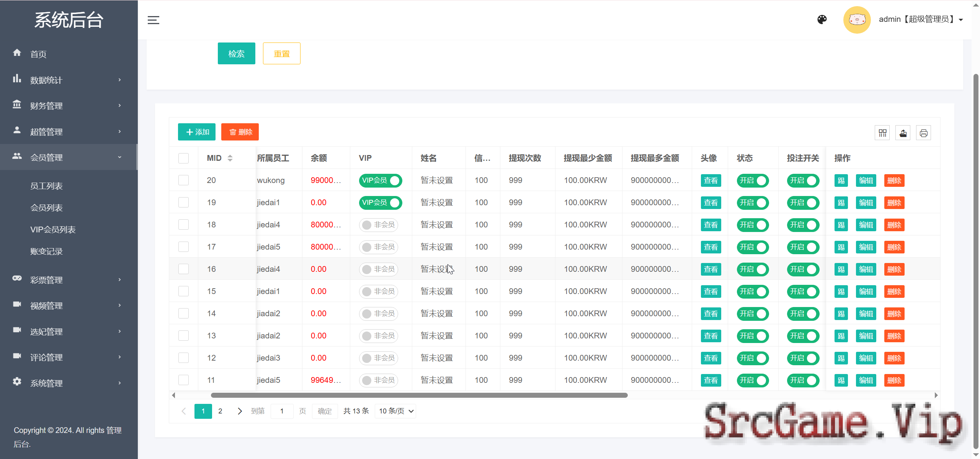Screen dimensions: 980x459
Task: Click the home icon beside 首页
Action: point(17,53)
